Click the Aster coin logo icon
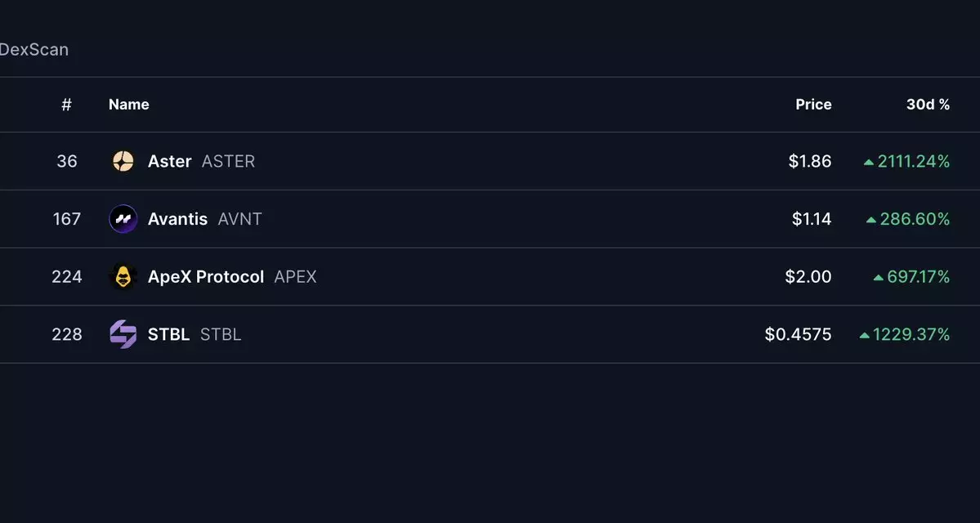The image size is (980, 523). tap(123, 161)
